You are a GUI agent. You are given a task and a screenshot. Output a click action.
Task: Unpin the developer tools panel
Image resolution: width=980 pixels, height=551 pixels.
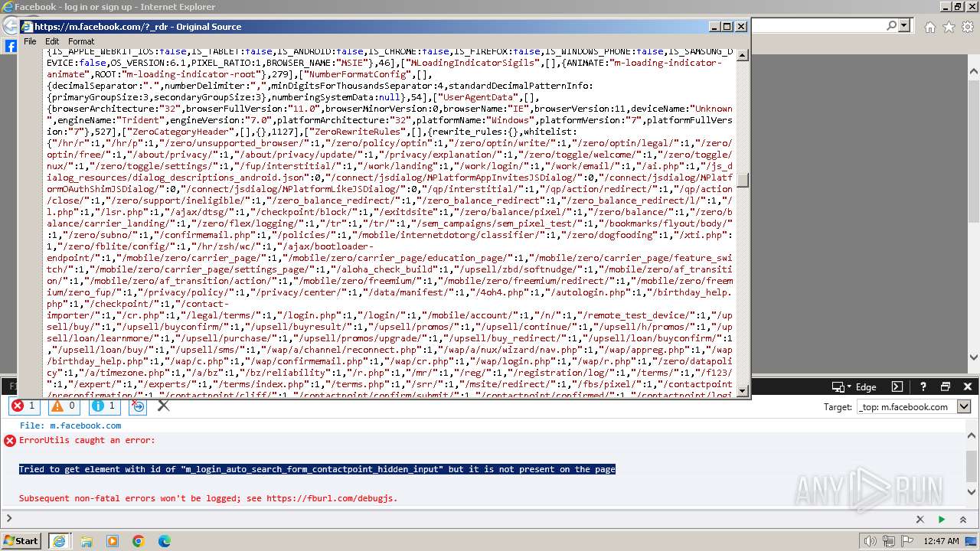pos(946,387)
